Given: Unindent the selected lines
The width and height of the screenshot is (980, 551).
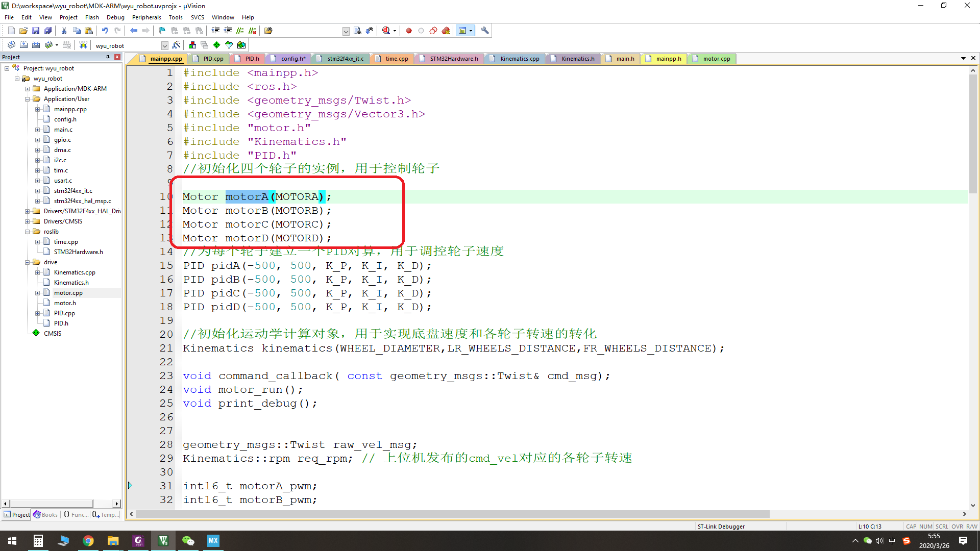Looking at the screenshot, I should coord(228,31).
